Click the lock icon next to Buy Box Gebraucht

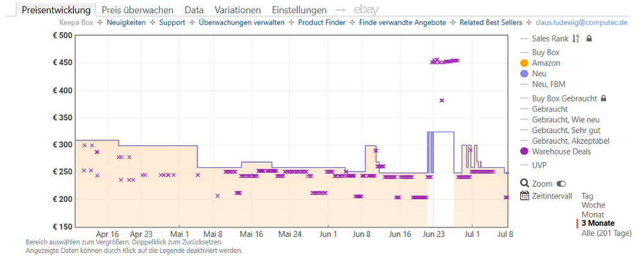tap(604, 98)
